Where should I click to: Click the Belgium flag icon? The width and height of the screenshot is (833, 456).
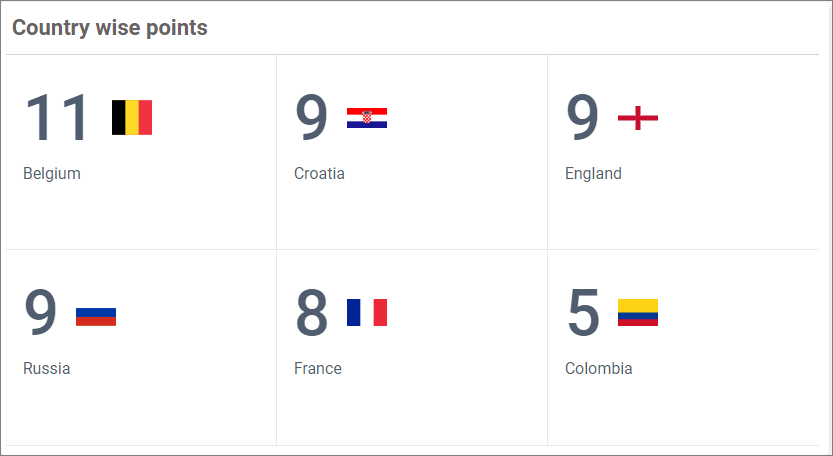click(132, 118)
